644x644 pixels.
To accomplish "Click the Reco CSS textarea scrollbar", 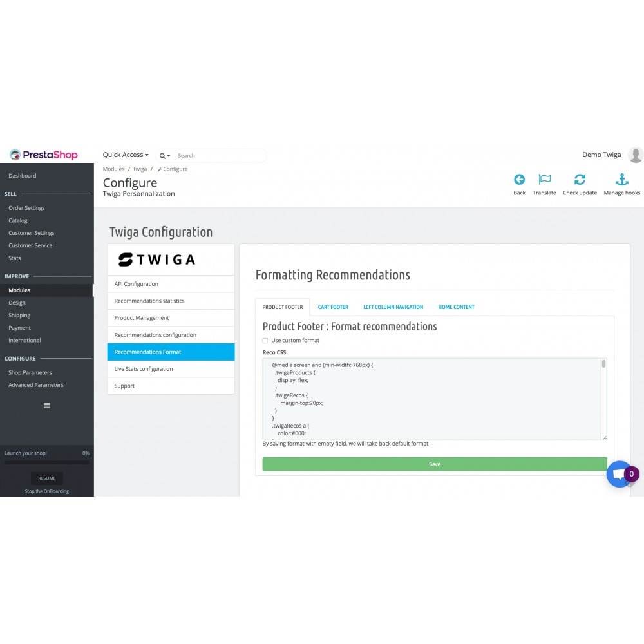I will (x=603, y=364).
